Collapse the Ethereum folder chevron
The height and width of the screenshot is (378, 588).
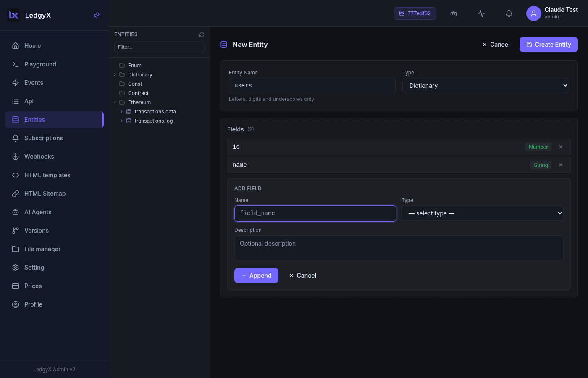click(x=115, y=102)
